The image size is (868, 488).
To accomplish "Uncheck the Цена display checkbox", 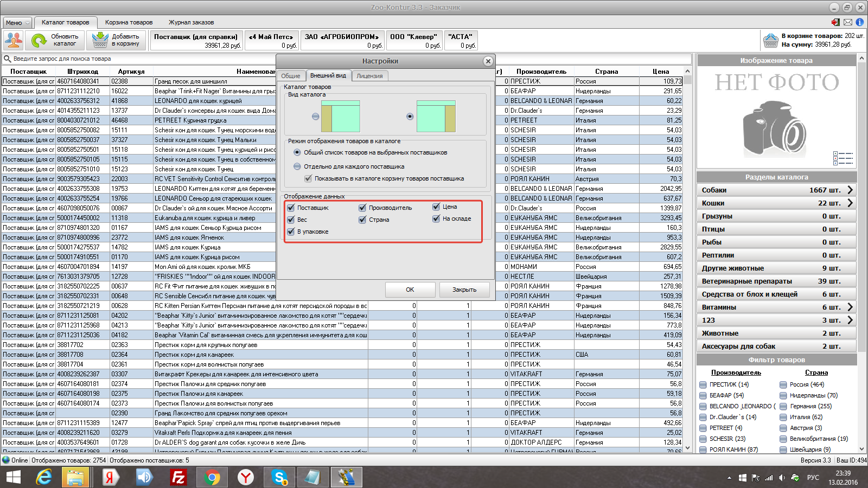I will tap(436, 207).
